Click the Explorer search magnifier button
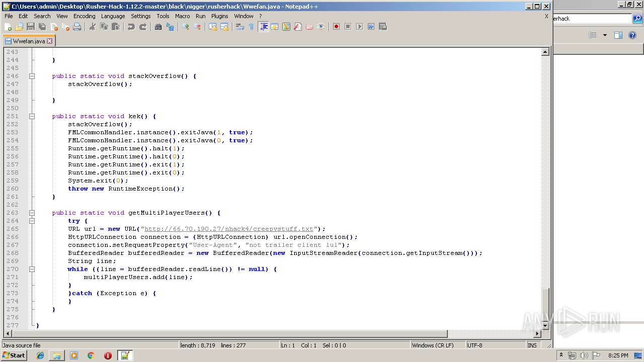Screen dimensions: 644x362 pos(637,19)
